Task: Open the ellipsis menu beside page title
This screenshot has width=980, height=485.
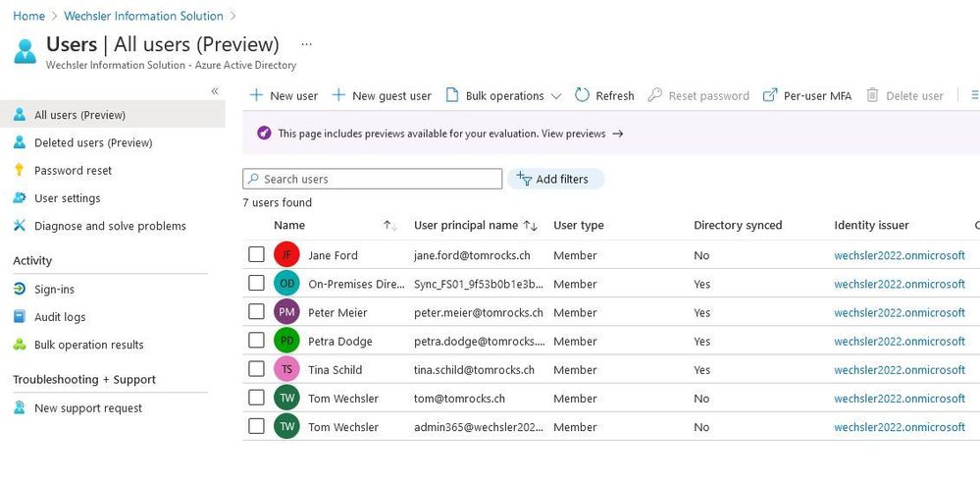Action: click(x=306, y=44)
